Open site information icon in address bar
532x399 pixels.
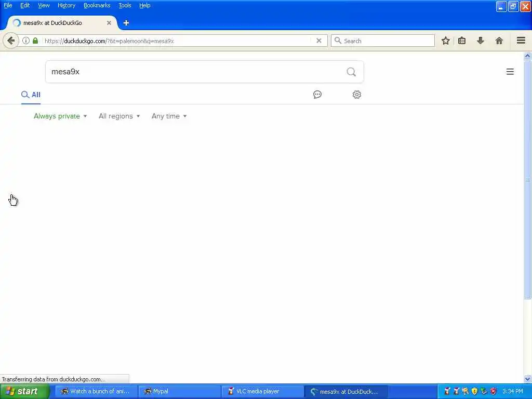click(x=26, y=41)
